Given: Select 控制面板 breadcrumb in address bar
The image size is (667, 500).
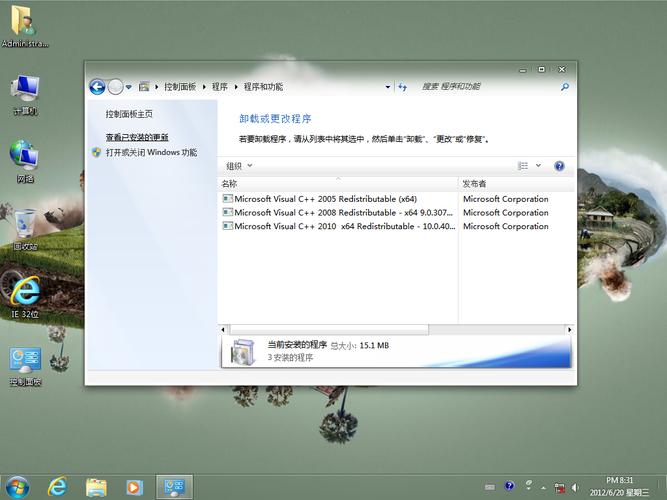Looking at the screenshot, I should tap(180, 87).
